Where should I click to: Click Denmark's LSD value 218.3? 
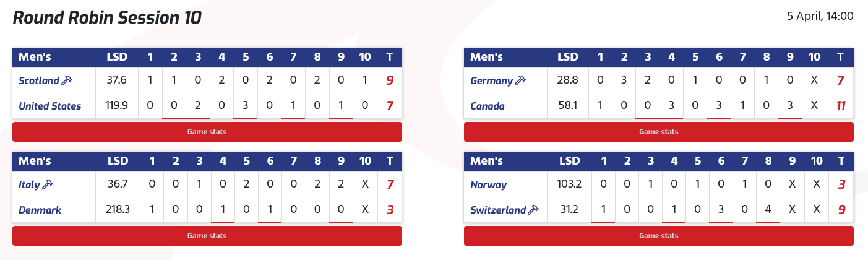click(118, 210)
